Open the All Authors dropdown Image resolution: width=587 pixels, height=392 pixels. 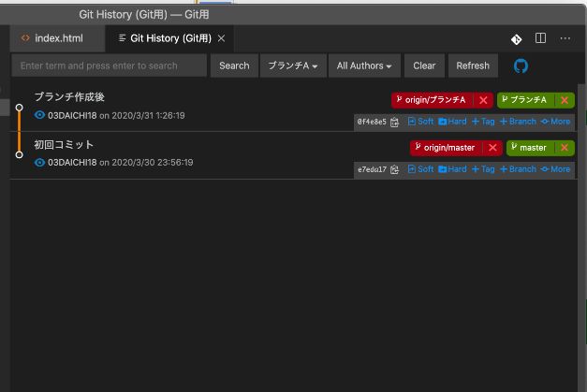point(364,65)
